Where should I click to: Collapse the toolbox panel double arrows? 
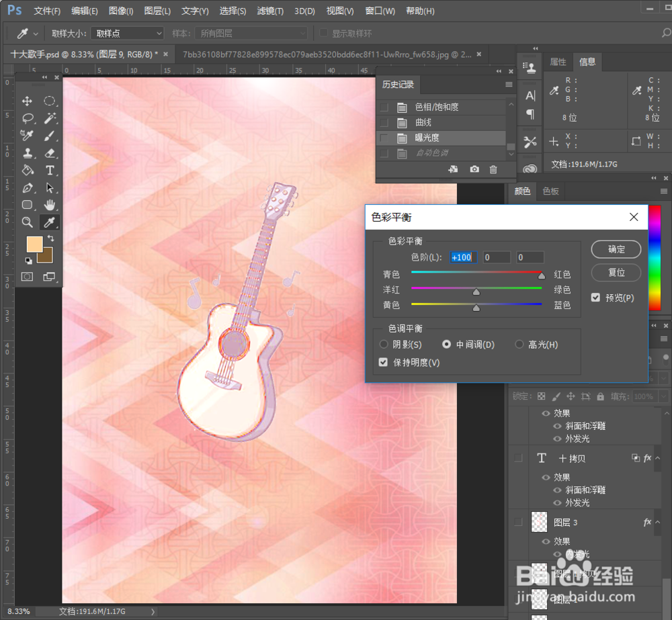[x=44, y=77]
